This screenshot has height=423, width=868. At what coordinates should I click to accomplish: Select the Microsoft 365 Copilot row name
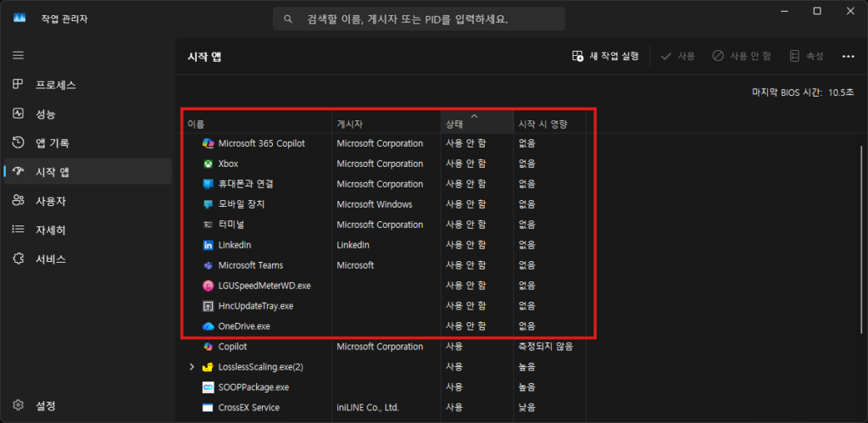coord(261,143)
